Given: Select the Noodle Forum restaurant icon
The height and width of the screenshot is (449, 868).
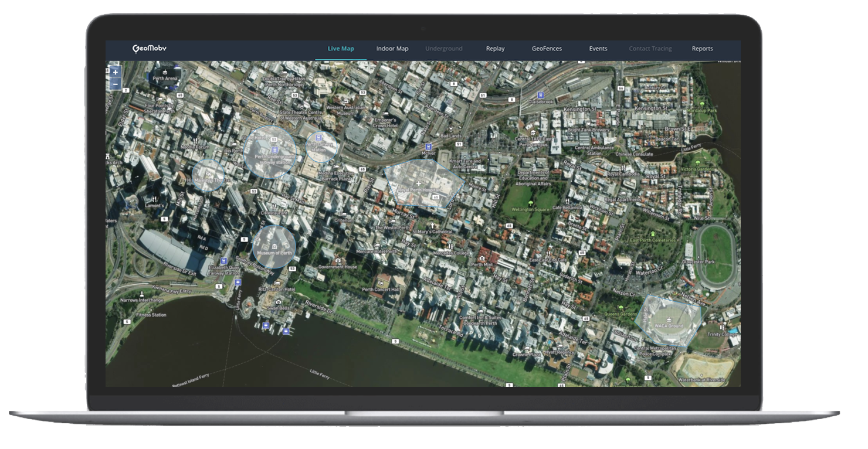Looking at the screenshot, I should click(x=195, y=141).
